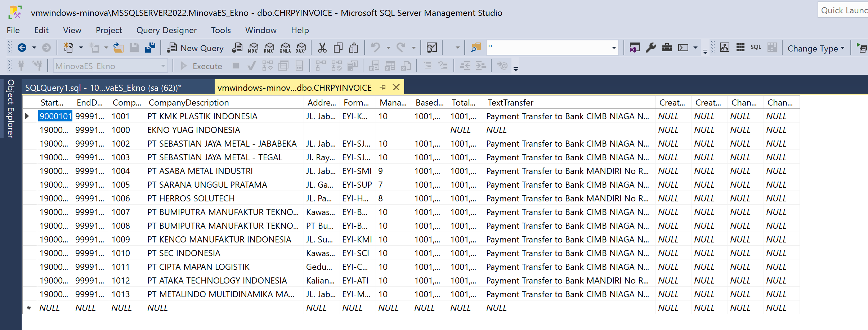Open a new DAX query
The image size is (868, 330).
301,48
